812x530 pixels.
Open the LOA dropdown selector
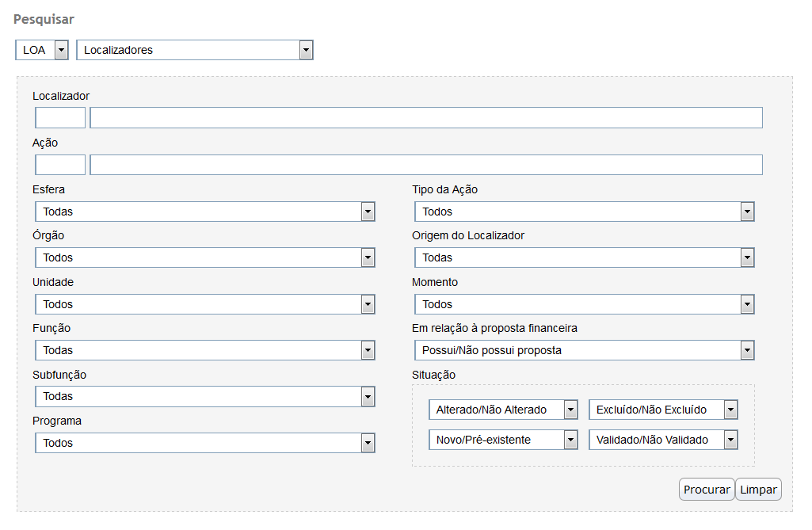(x=42, y=50)
